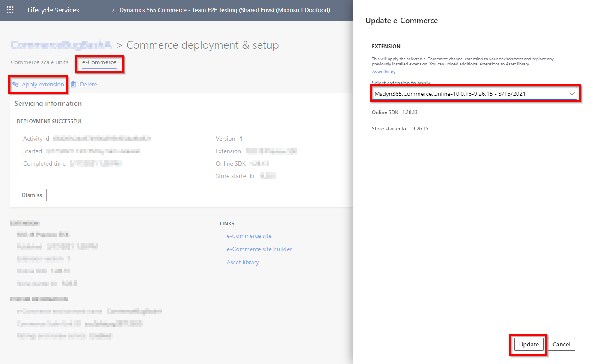Click the Version 1 value
The width and height of the screenshot is (597, 364).
click(x=241, y=139)
